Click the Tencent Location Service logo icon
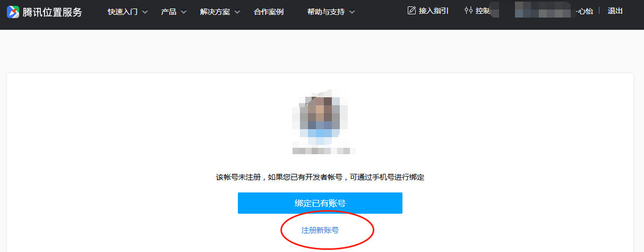 point(12,12)
